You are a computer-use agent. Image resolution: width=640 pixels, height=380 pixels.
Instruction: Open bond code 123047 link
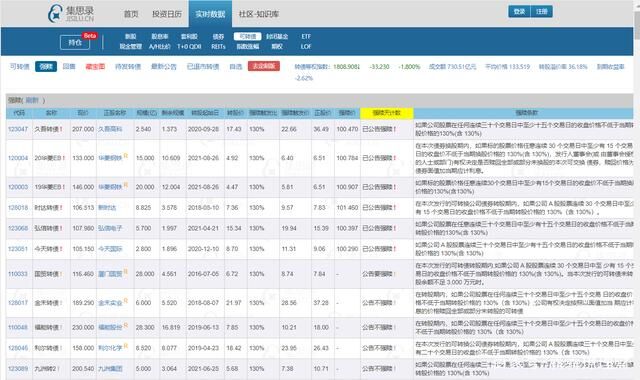point(18,129)
